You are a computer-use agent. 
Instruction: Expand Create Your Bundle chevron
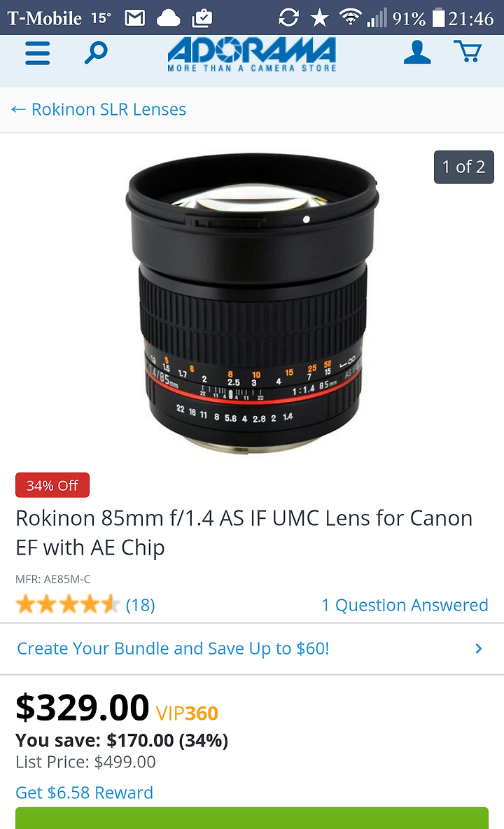[x=479, y=649]
